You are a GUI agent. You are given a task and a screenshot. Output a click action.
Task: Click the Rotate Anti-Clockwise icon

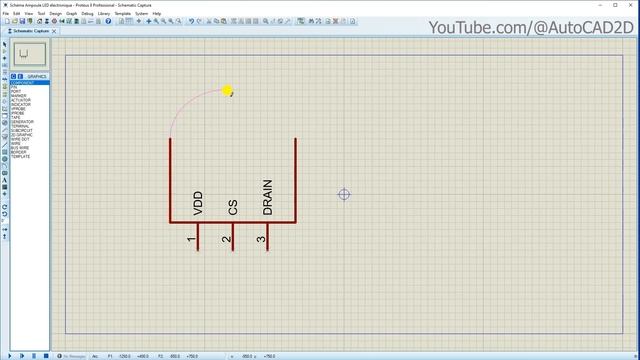[x=4, y=213]
